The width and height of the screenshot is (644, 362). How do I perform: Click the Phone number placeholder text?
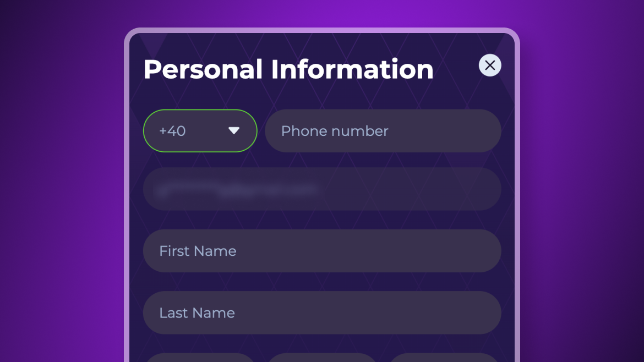335,131
